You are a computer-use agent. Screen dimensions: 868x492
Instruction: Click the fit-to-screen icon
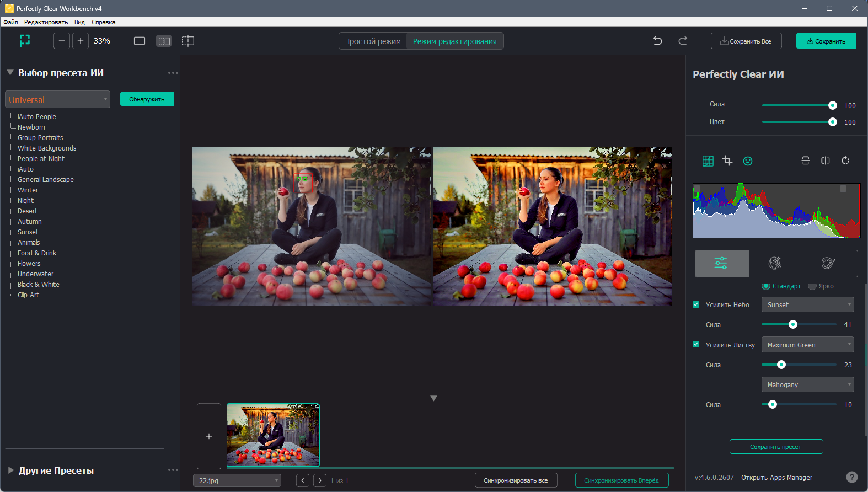click(25, 41)
